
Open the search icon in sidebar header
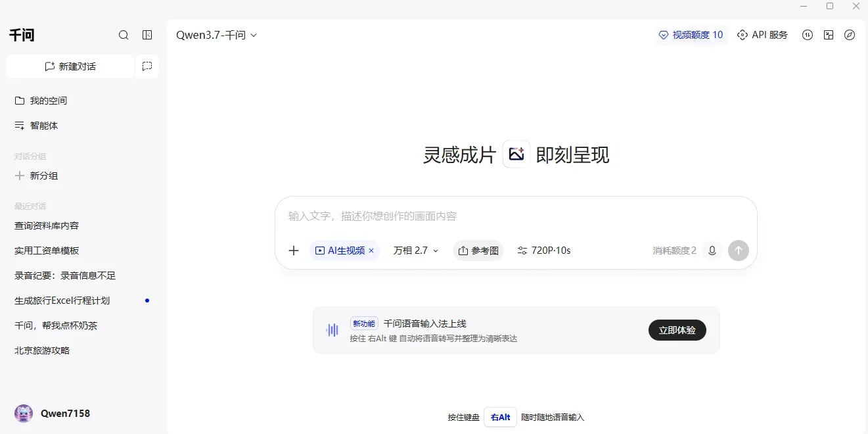coord(124,36)
